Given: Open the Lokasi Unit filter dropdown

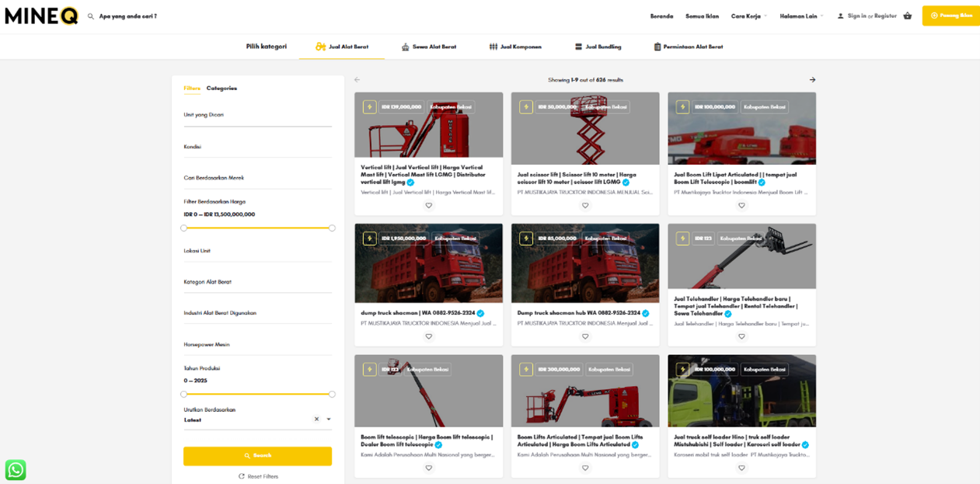Looking at the screenshot, I should click(x=257, y=251).
